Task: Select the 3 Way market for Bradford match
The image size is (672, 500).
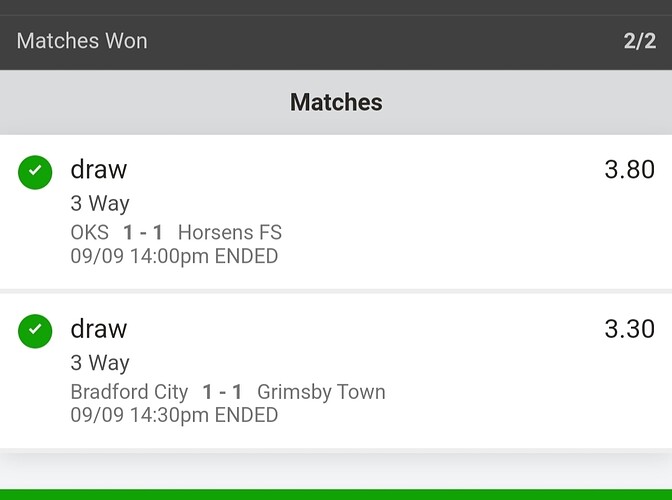Action: (x=100, y=362)
